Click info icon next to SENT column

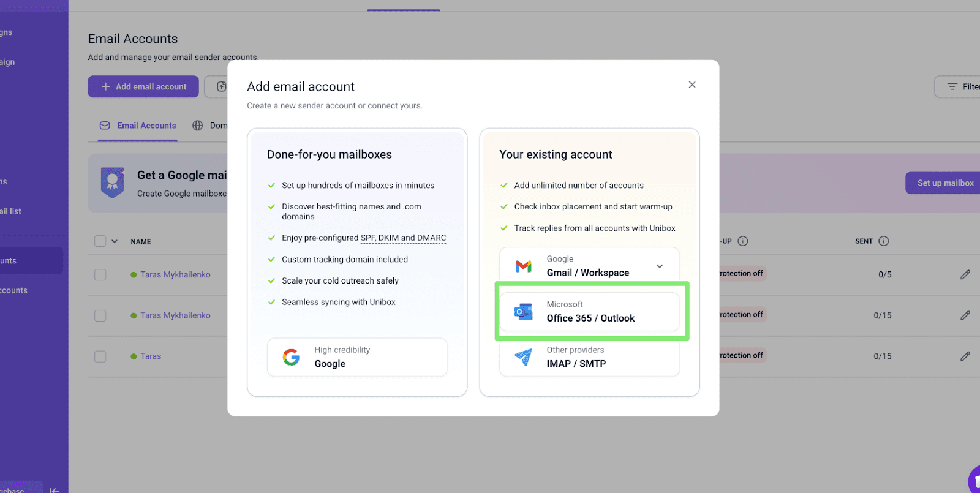click(x=883, y=241)
